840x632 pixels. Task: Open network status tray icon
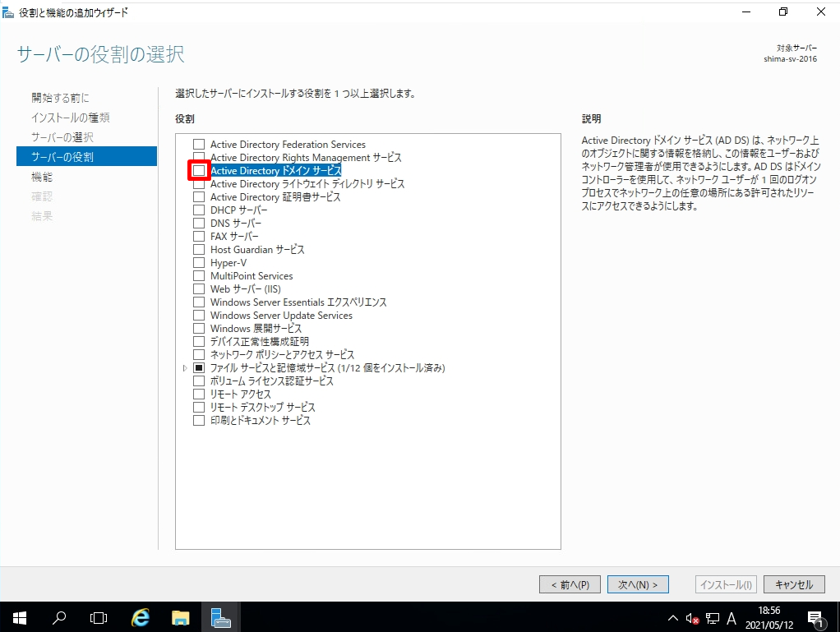pos(712,619)
